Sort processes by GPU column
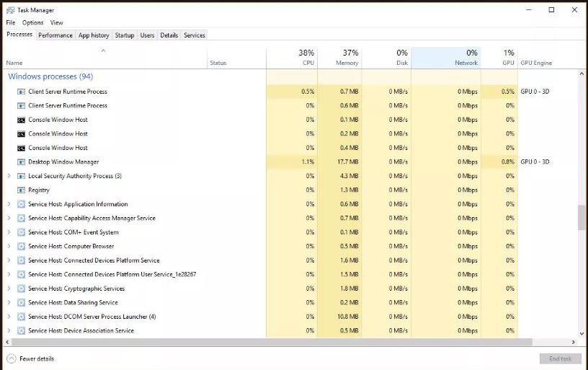588x370 pixels. (x=499, y=58)
